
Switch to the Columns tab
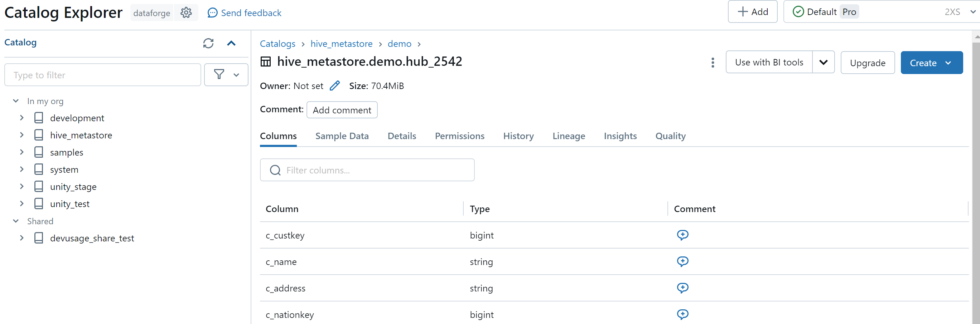coord(278,136)
